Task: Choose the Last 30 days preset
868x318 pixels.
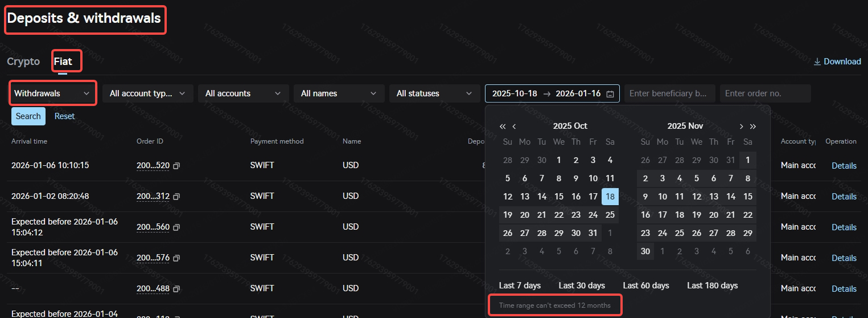Action: point(582,286)
